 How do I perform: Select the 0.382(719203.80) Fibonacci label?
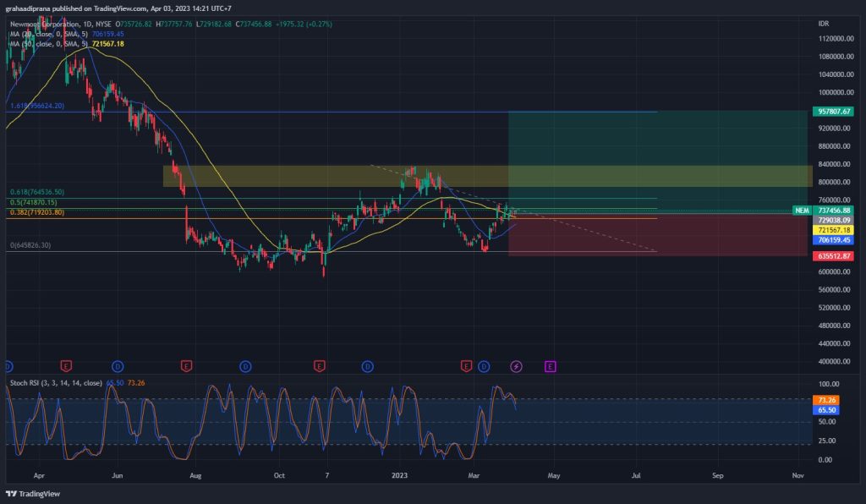(37, 212)
